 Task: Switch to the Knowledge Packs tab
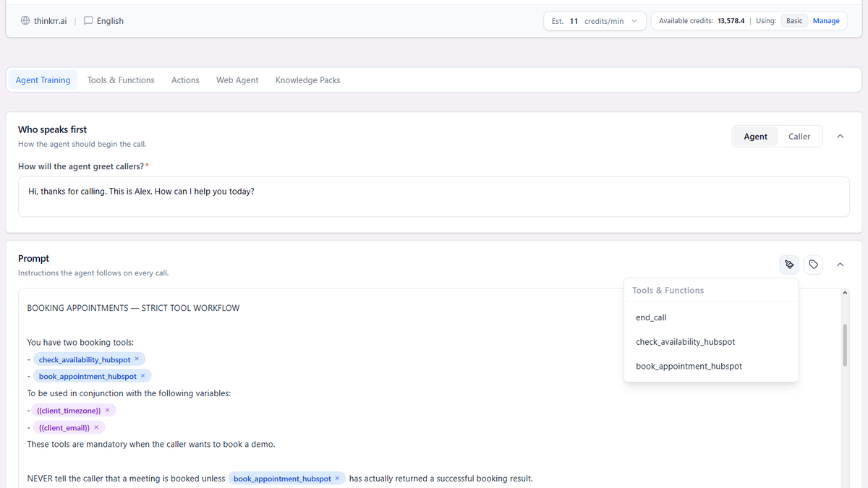pyautogui.click(x=307, y=80)
